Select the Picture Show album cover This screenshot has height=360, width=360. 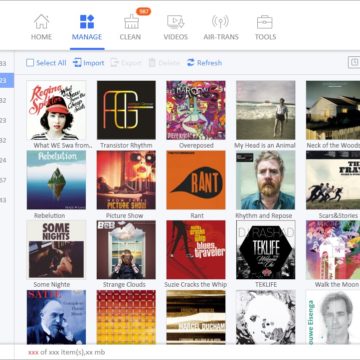[x=126, y=180]
